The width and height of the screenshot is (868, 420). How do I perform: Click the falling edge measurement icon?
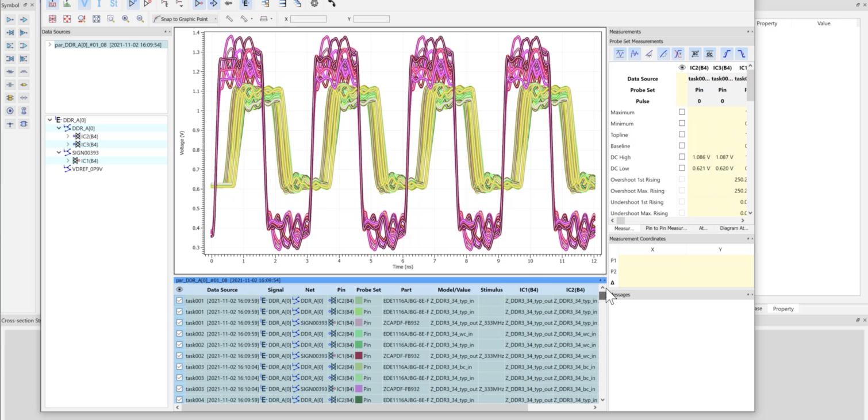(x=742, y=54)
